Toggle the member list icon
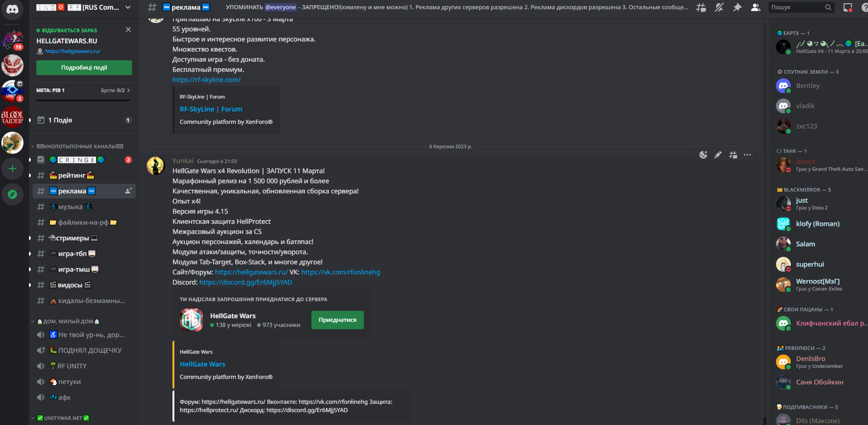Image resolution: width=868 pixels, height=425 pixels. point(755,7)
